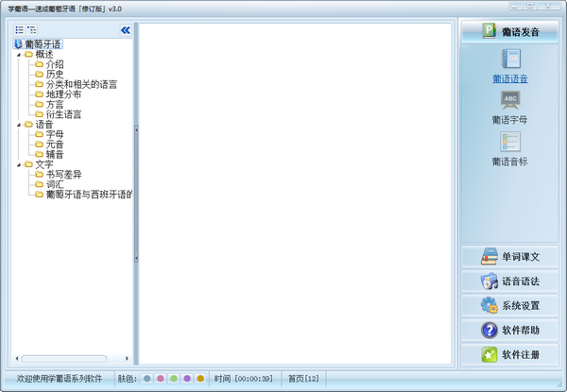This screenshot has height=392, width=567.
Task: Select the 分类和相关的语言 tree item
Action: (81, 84)
